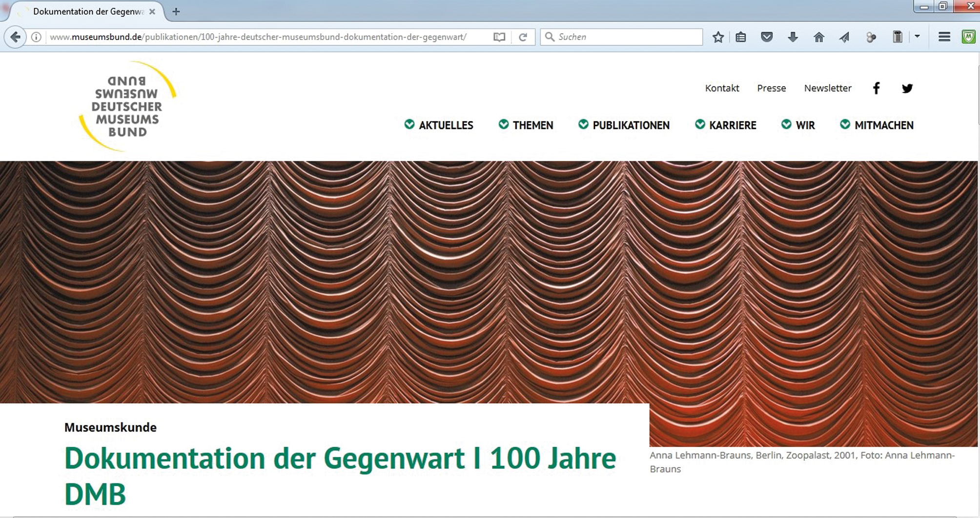Click the Kontakt link
Screen dimensions: 980x518
click(x=722, y=88)
